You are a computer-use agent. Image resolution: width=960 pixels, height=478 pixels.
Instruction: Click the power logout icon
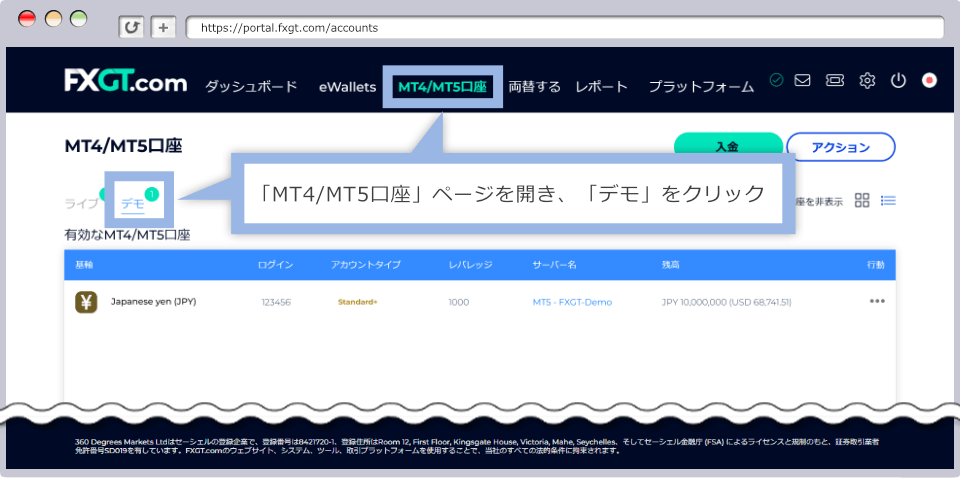point(898,80)
